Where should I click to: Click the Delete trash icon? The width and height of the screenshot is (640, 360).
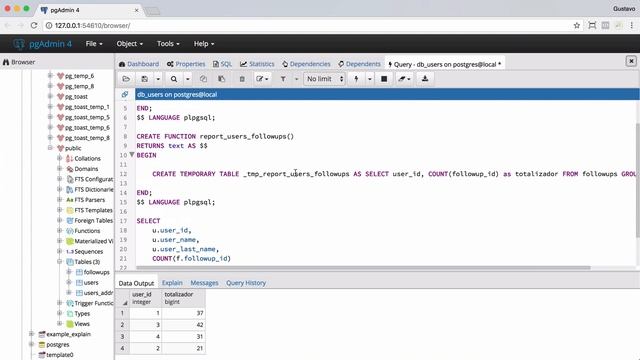click(242, 79)
